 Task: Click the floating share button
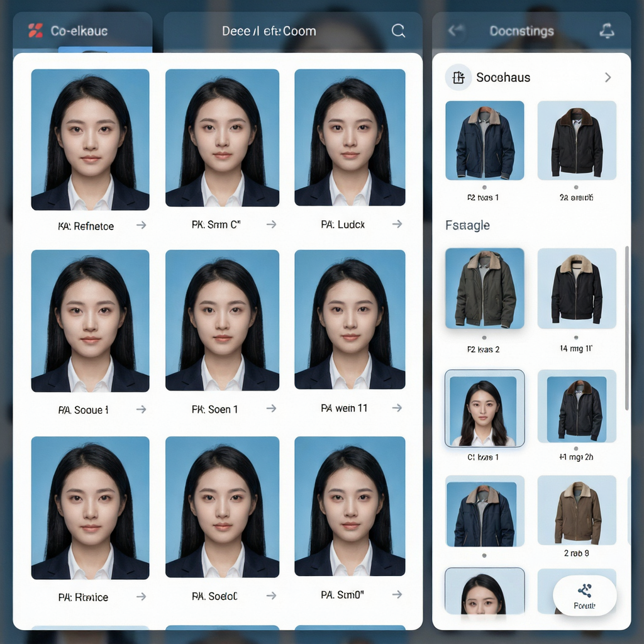584,595
